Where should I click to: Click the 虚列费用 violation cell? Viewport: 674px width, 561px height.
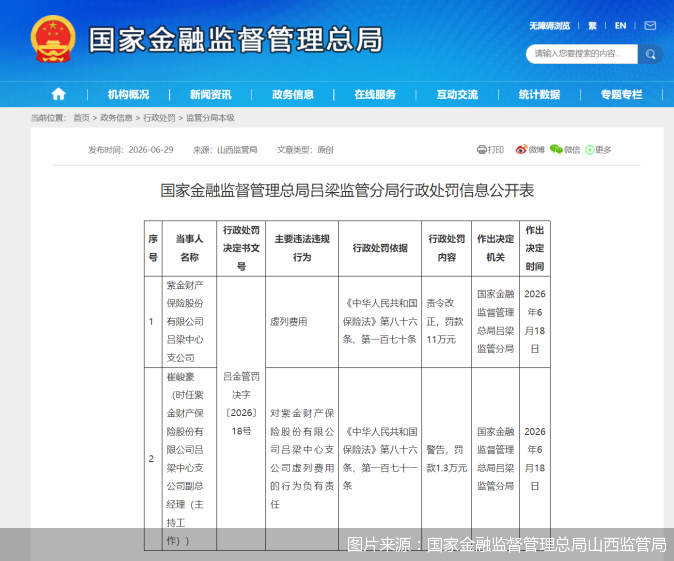(x=302, y=322)
